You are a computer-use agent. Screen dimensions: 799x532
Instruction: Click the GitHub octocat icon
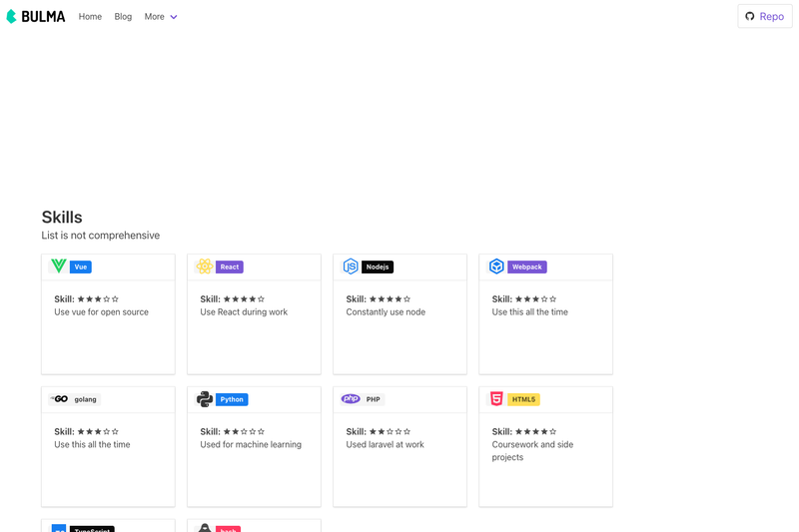[x=750, y=16]
